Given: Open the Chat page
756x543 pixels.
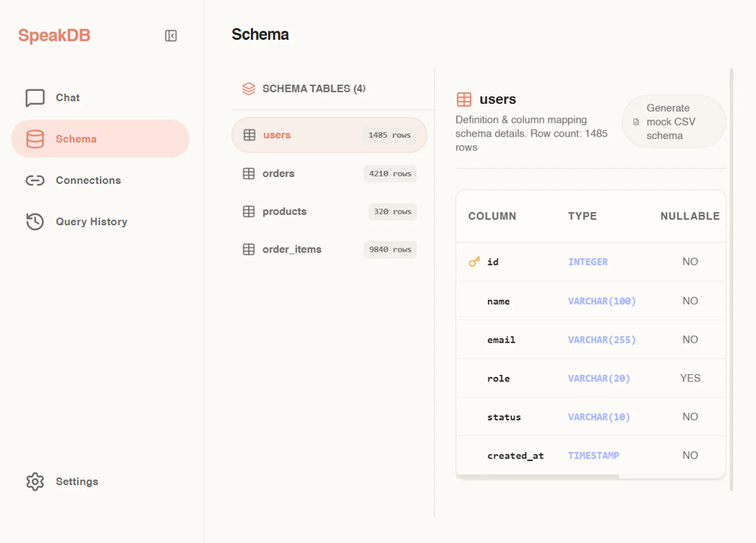Looking at the screenshot, I should pos(100,98).
